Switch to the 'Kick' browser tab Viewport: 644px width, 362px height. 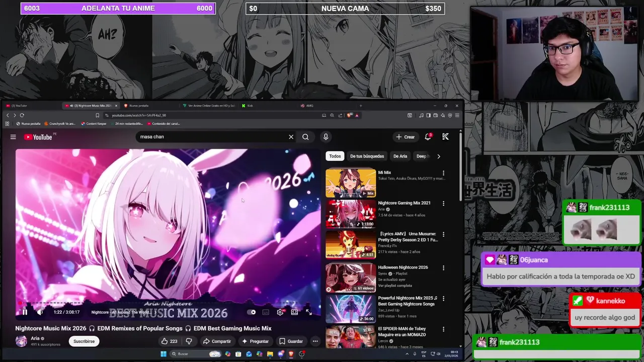point(267,106)
